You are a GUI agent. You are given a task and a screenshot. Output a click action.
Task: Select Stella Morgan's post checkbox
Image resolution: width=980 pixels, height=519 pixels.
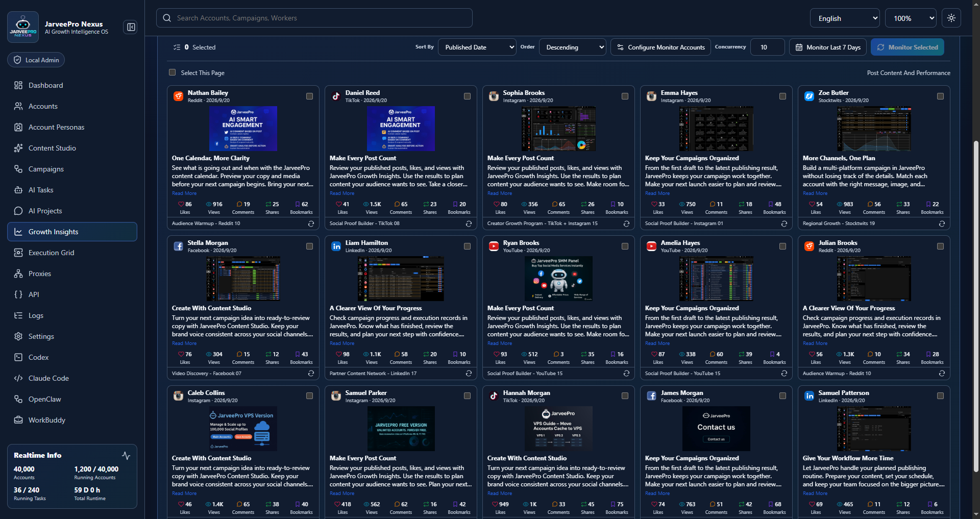pos(309,246)
